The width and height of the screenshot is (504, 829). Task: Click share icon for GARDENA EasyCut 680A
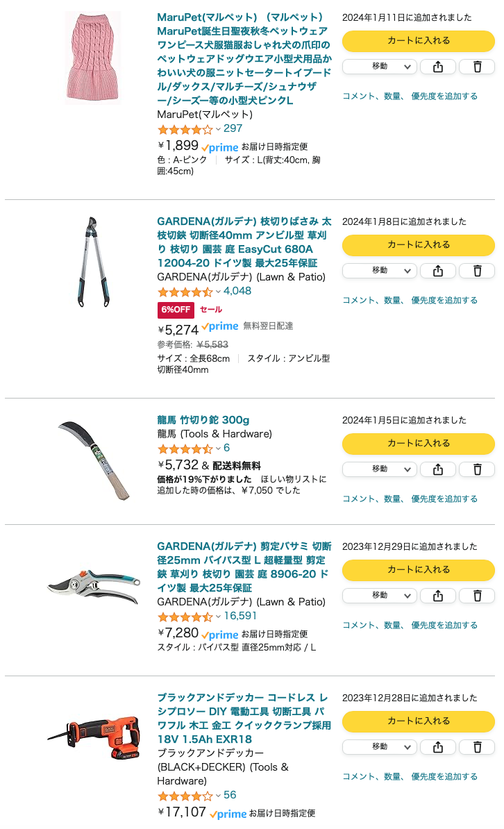coord(438,271)
